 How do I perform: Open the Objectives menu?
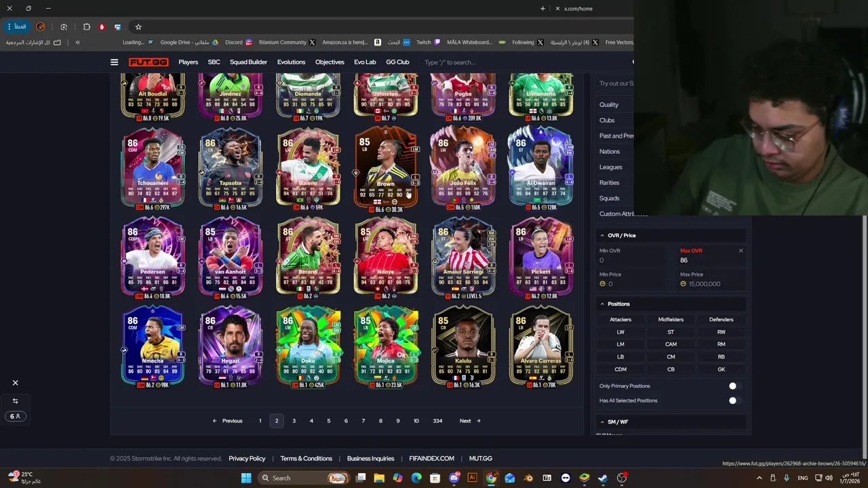[x=330, y=62]
